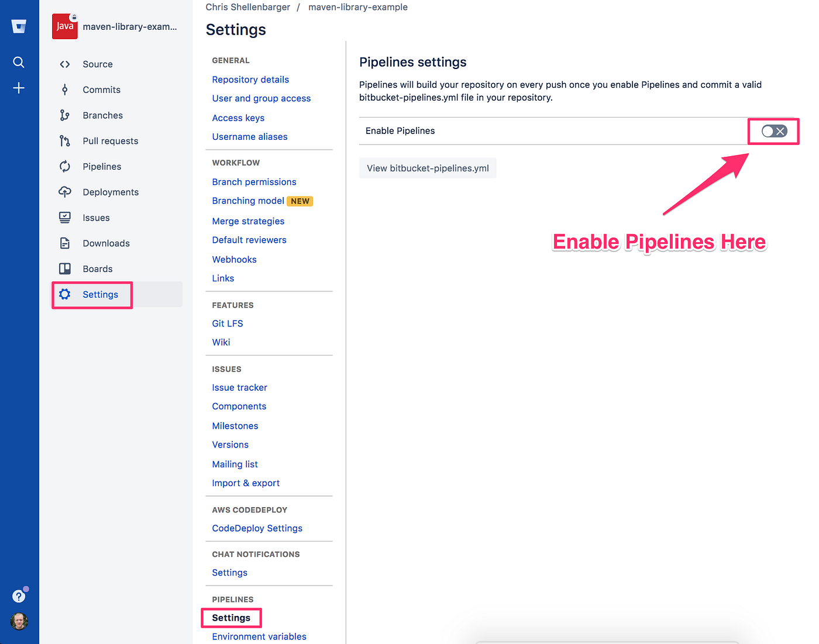Open the Boards section icon
The image size is (819, 644).
(64, 268)
